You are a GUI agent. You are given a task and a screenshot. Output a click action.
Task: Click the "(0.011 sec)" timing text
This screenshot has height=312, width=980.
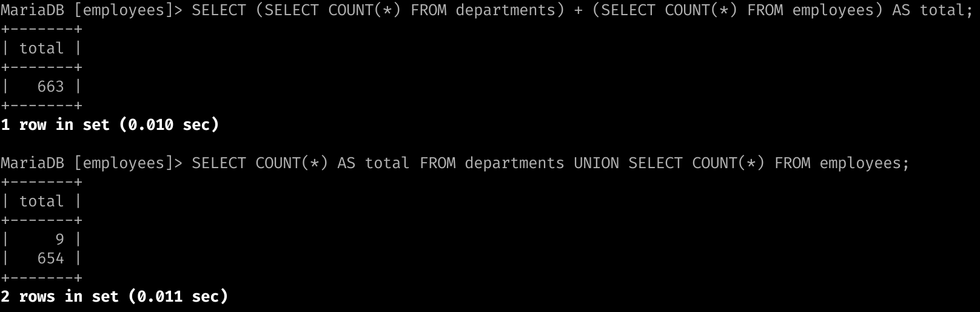(178, 297)
